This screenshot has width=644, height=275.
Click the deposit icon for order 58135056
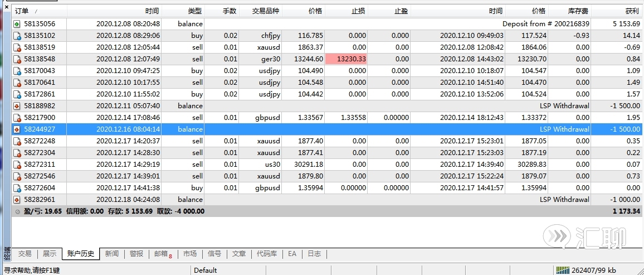pos(17,24)
